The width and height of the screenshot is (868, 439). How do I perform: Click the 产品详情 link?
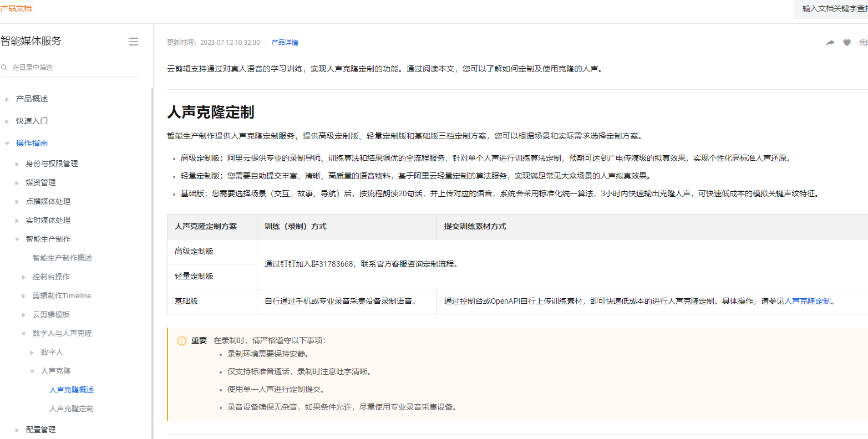tap(285, 43)
